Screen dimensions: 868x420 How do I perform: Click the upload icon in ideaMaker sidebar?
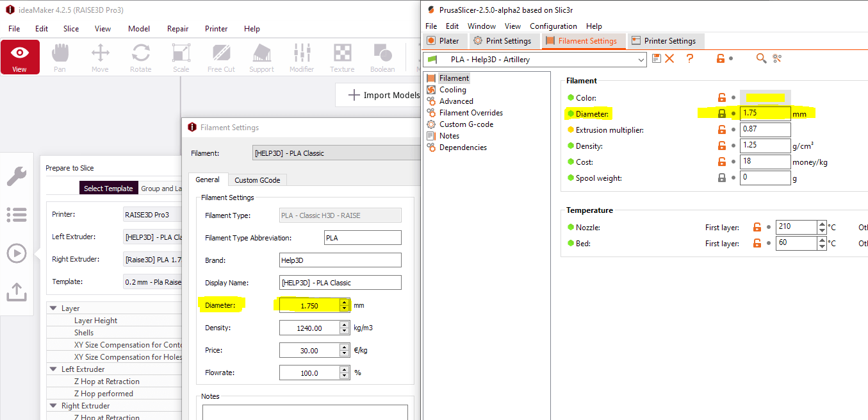(x=17, y=292)
